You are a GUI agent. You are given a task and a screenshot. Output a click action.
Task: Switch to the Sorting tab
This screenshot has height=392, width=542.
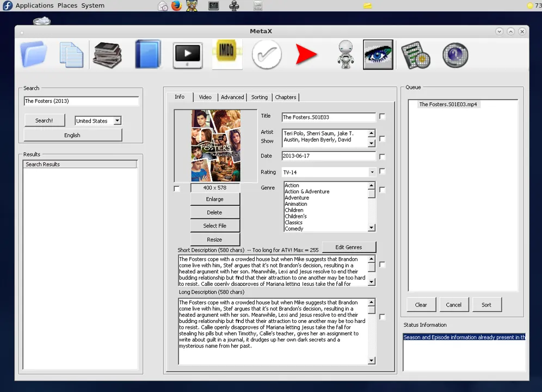[259, 97]
